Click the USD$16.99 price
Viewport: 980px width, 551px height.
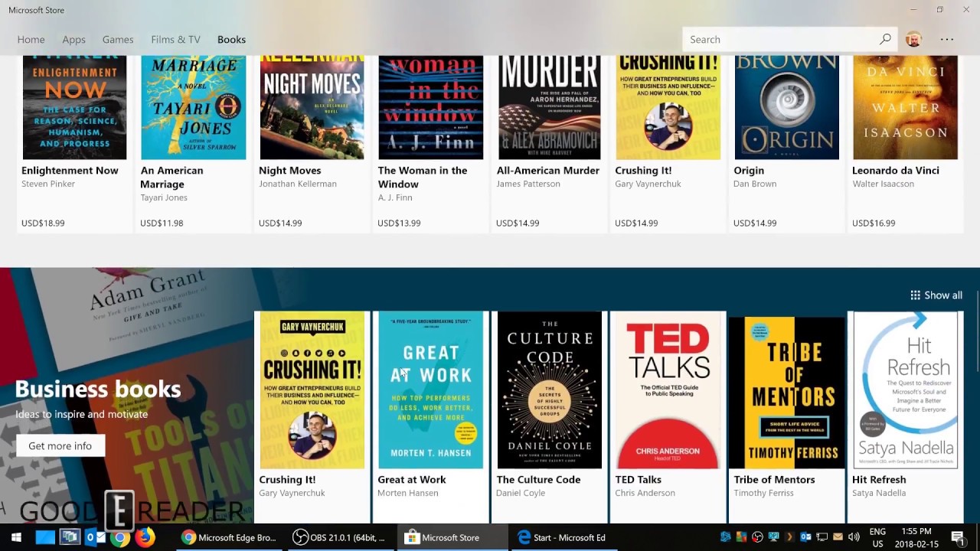874,223
